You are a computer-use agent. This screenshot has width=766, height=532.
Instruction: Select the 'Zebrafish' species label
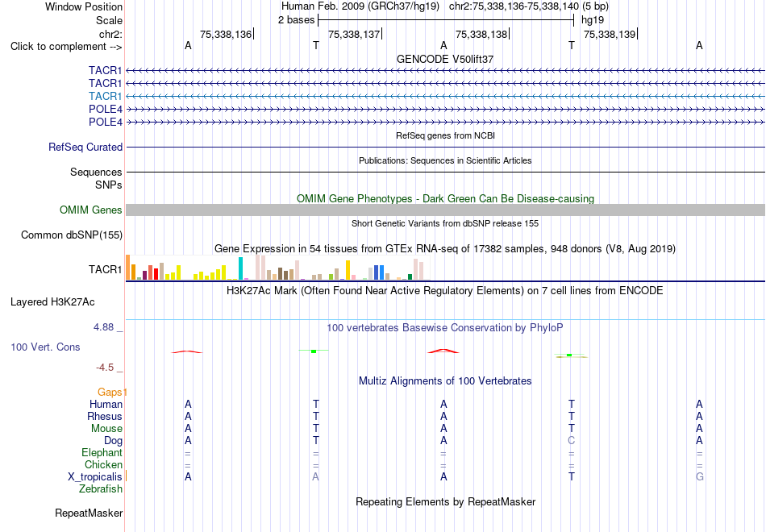point(101,489)
